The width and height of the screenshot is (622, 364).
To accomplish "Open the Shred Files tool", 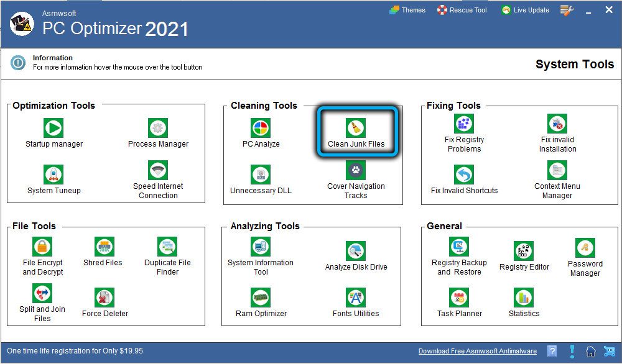I will (x=103, y=247).
